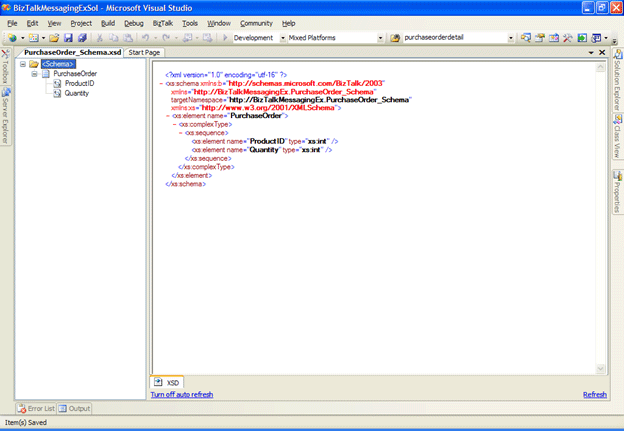Click the Refresh link

[x=595, y=395]
